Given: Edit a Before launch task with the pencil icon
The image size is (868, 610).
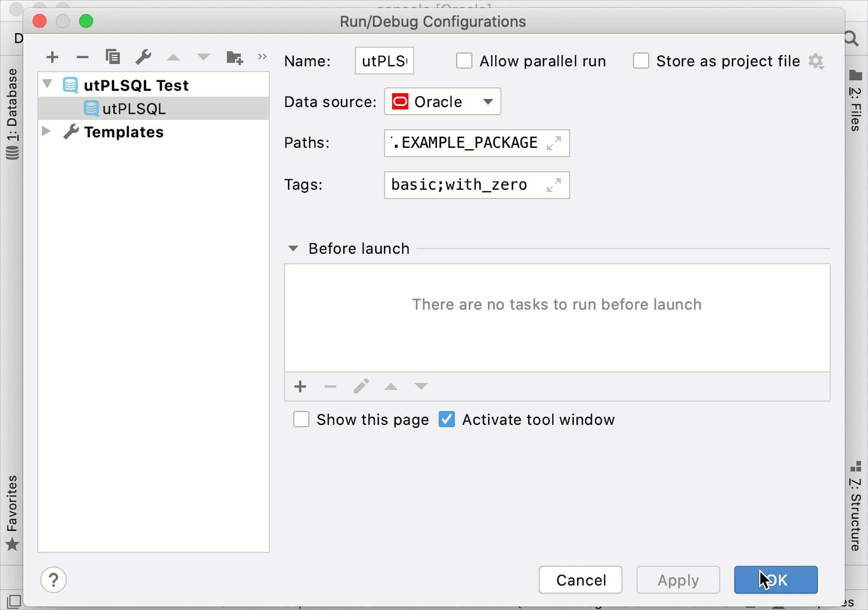Looking at the screenshot, I should (x=361, y=386).
